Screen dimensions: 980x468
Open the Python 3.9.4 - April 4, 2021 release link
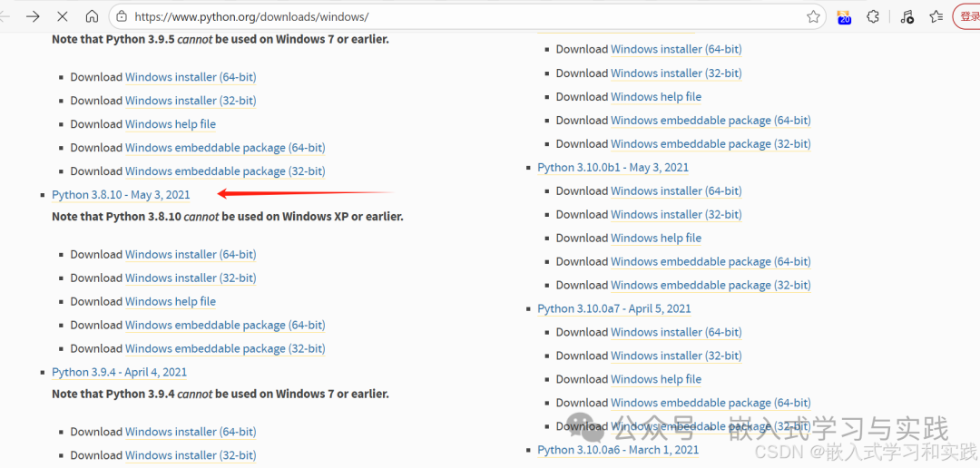(120, 373)
